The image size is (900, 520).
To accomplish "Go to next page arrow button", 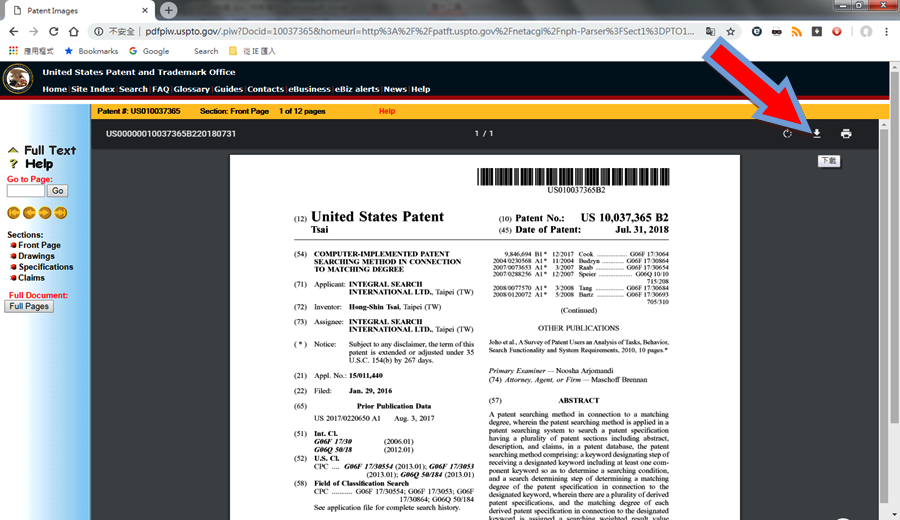I will [45, 213].
